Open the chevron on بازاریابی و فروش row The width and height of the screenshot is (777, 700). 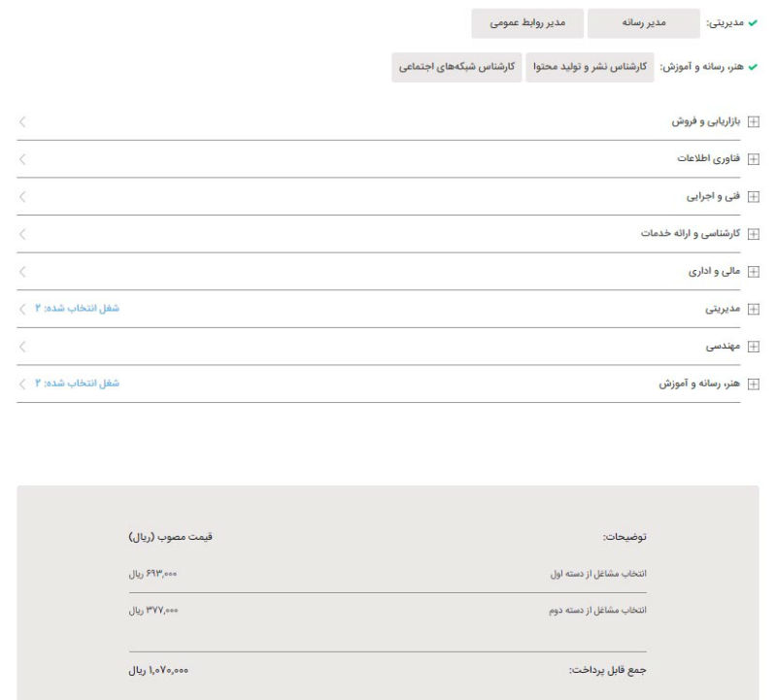point(22,122)
